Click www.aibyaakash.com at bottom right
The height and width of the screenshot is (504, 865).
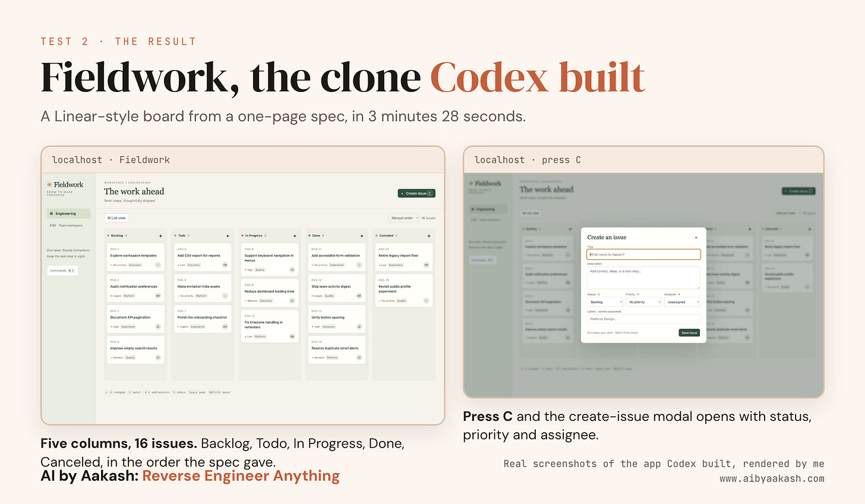[x=772, y=478]
